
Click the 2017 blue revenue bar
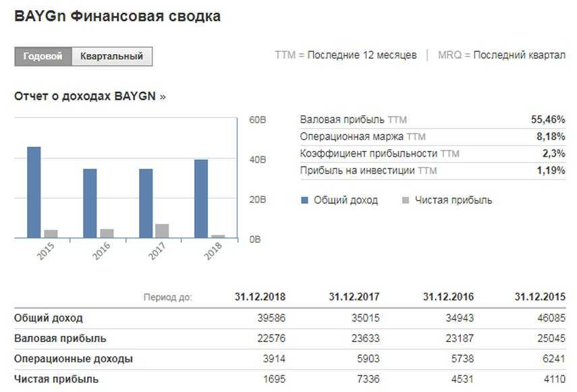[x=146, y=203]
